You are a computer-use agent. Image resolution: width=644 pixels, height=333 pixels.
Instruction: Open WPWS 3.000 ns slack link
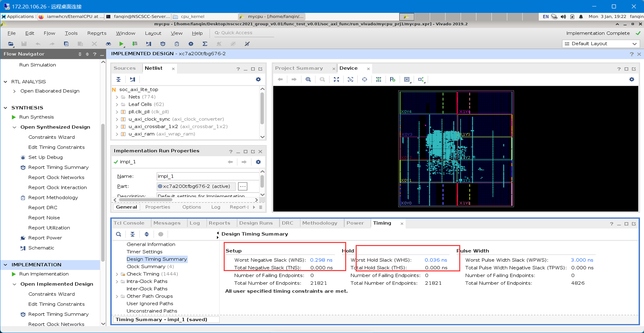[x=582, y=260]
